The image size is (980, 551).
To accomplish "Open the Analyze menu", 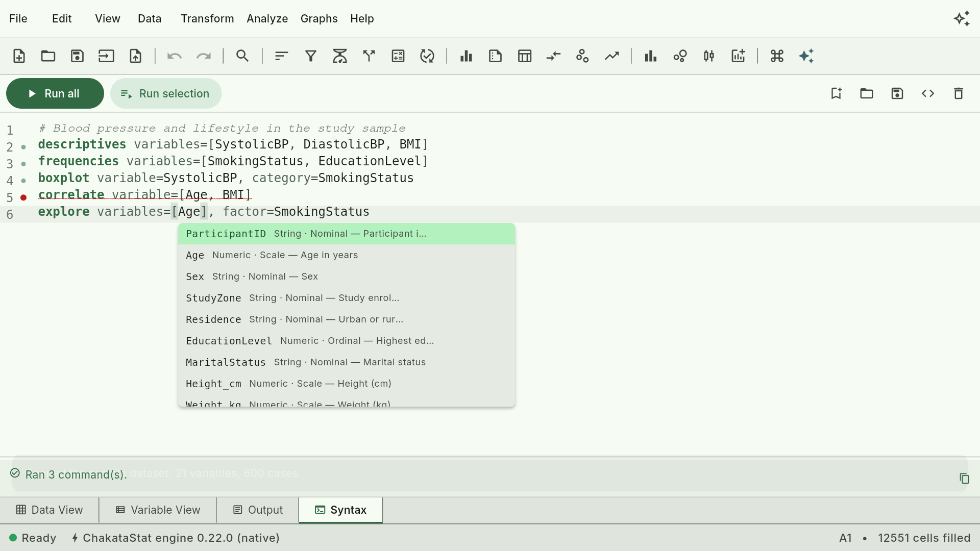I will coord(267,19).
